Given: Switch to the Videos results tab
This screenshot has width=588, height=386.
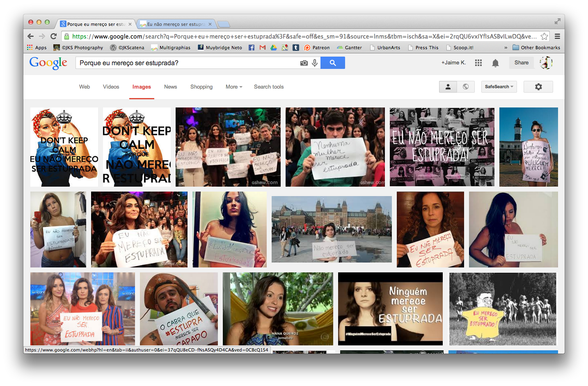Looking at the screenshot, I should point(111,87).
